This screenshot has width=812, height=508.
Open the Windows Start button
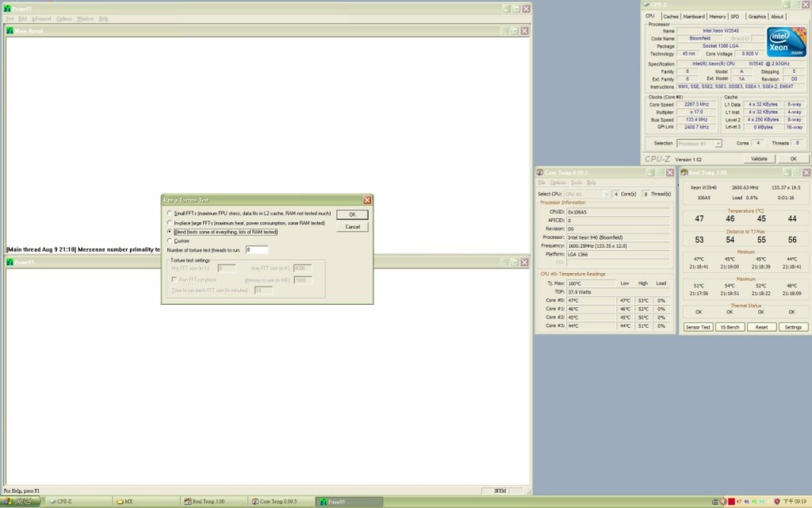coord(21,502)
